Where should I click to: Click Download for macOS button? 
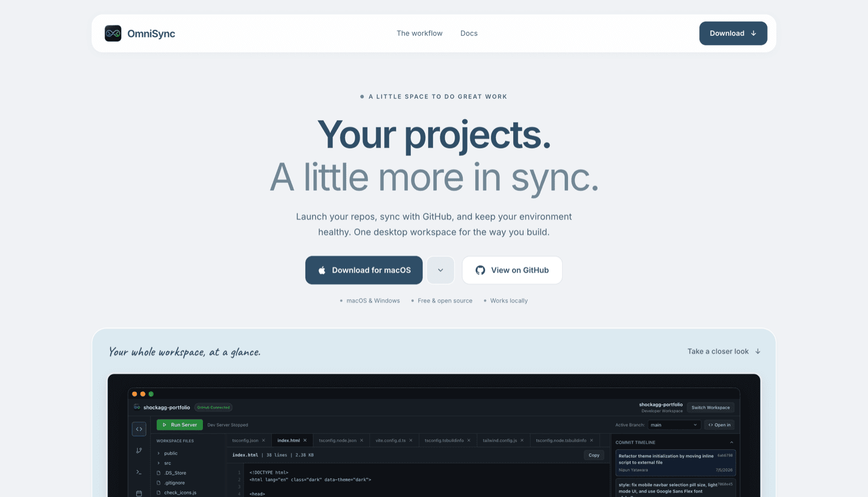click(x=364, y=270)
